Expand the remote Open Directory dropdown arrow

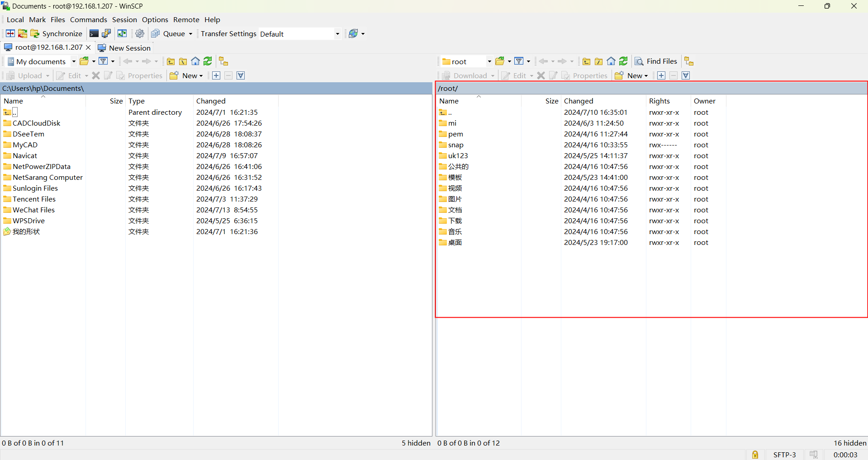tap(509, 61)
